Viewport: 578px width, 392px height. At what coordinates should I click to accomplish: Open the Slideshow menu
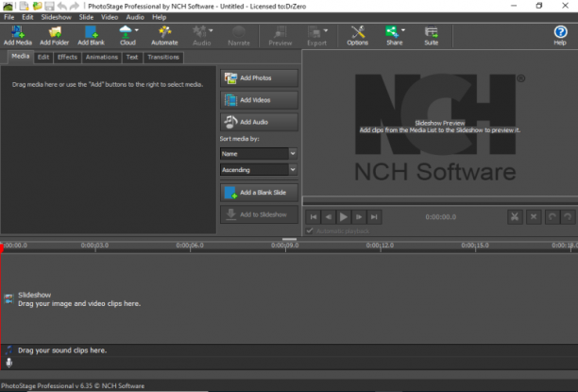(x=56, y=17)
